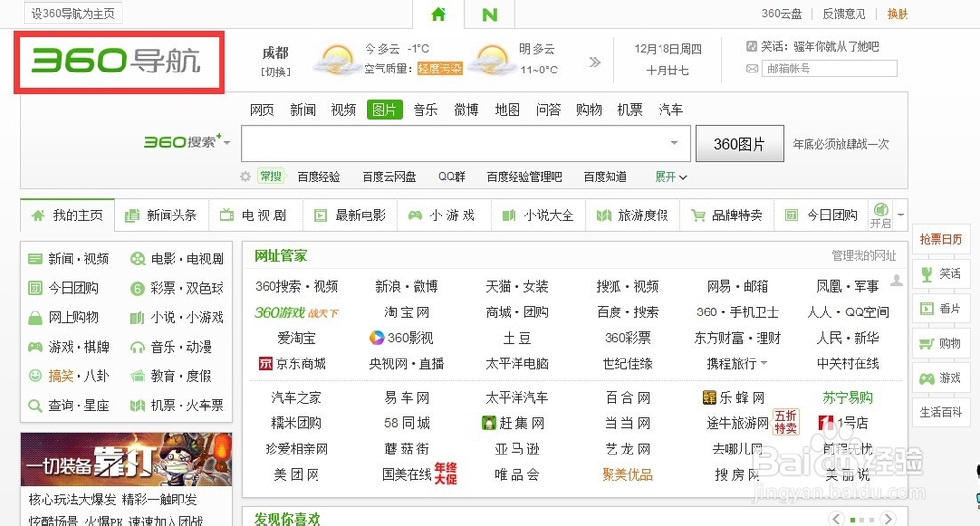980x526 pixels.
Task: Open the 旅游度假 tab
Action: pyautogui.click(x=632, y=215)
